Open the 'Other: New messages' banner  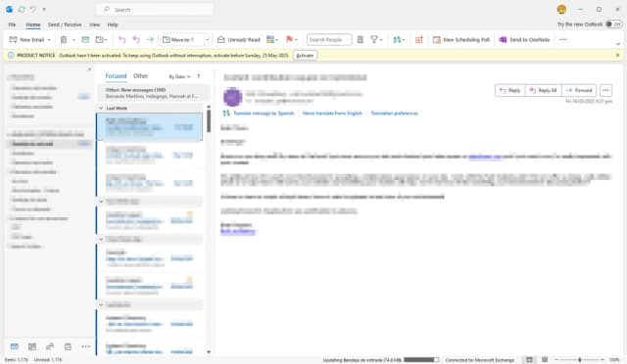153,93
